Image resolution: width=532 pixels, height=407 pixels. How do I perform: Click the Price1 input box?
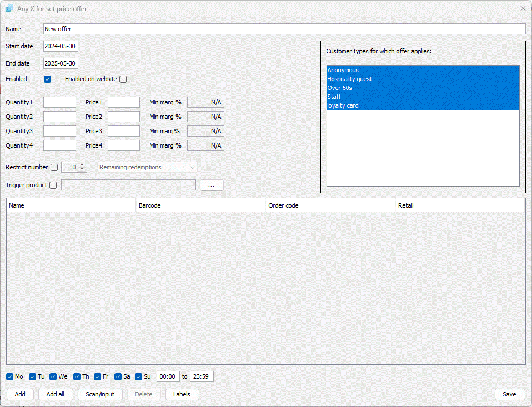point(124,102)
